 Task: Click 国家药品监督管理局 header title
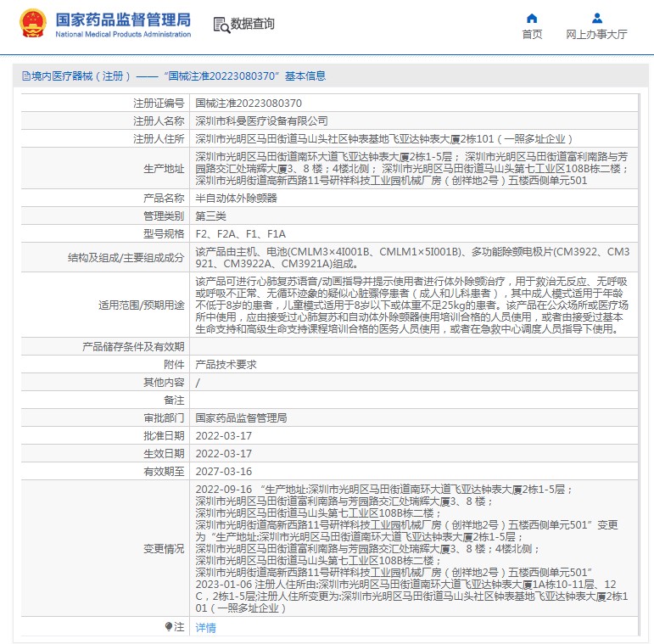click(123, 20)
